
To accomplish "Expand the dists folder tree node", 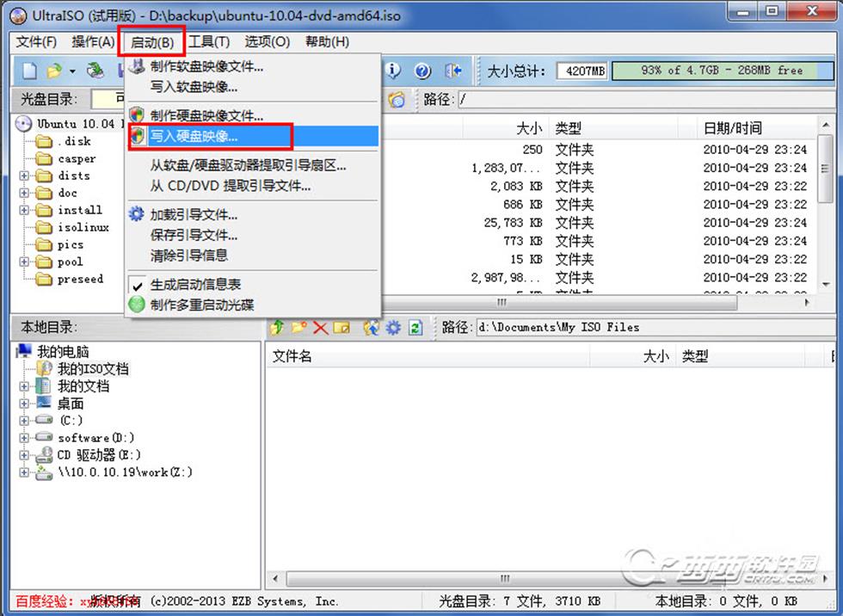I will point(24,176).
